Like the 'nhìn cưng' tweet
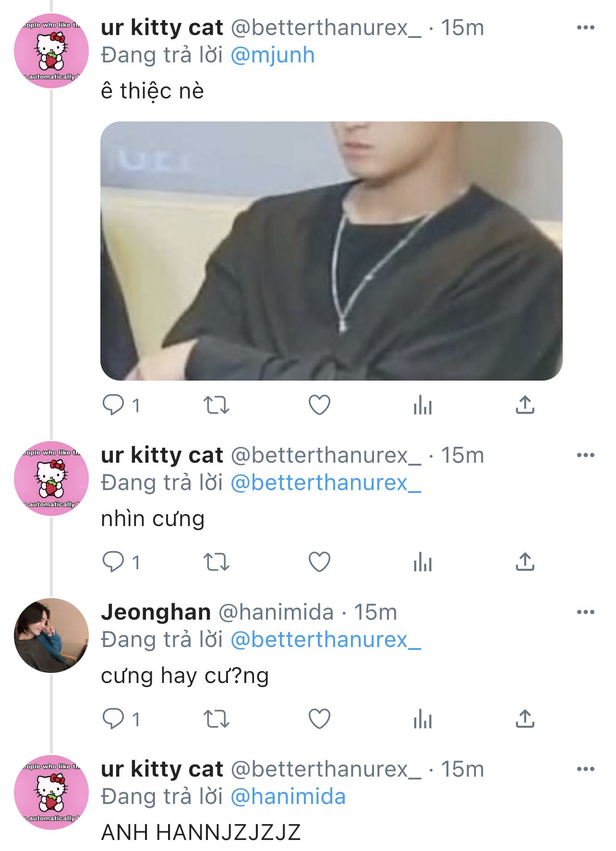The image size is (616, 851). [319, 562]
